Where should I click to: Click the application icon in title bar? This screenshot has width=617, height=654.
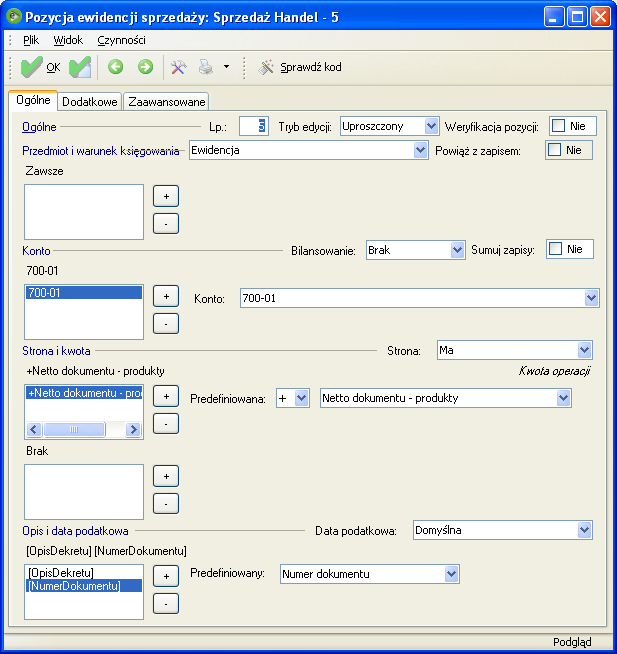[x=14, y=17]
